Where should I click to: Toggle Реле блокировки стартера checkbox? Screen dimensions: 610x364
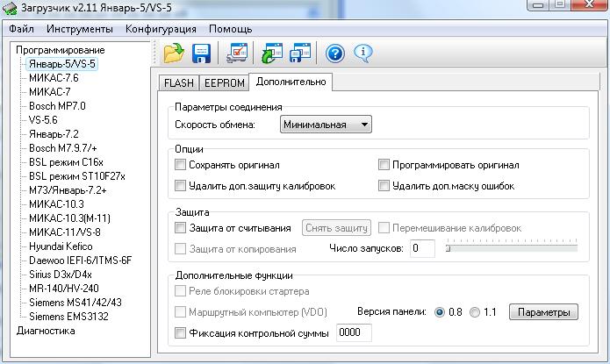(x=180, y=291)
